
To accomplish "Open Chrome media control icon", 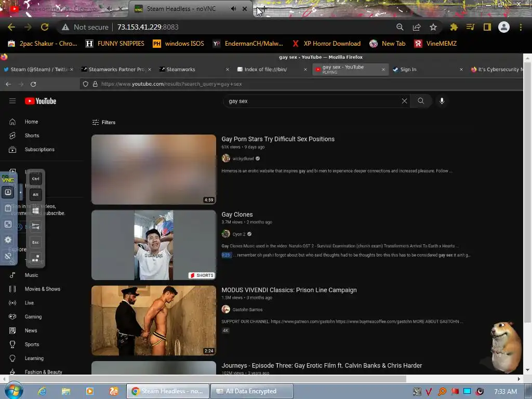I will coord(470,27).
